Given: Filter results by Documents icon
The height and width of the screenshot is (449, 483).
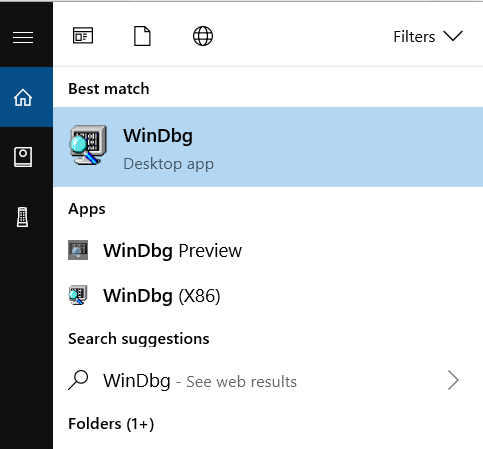Looking at the screenshot, I should (x=142, y=36).
